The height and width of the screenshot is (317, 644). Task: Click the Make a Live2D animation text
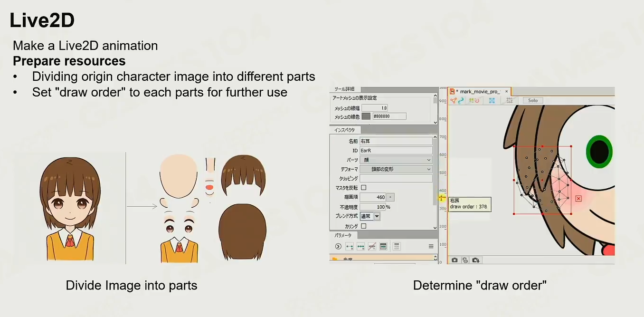coord(85,46)
